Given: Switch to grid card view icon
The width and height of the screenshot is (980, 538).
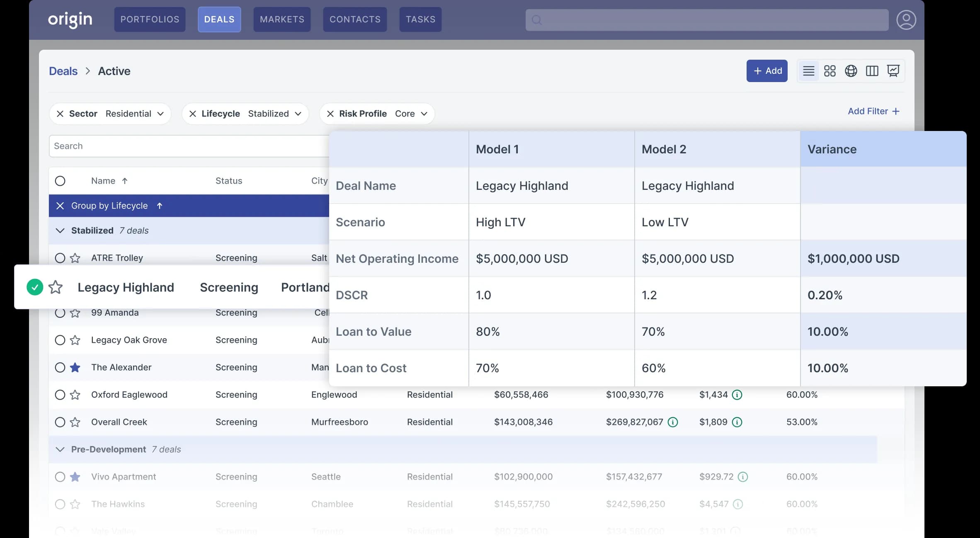Looking at the screenshot, I should [830, 71].
